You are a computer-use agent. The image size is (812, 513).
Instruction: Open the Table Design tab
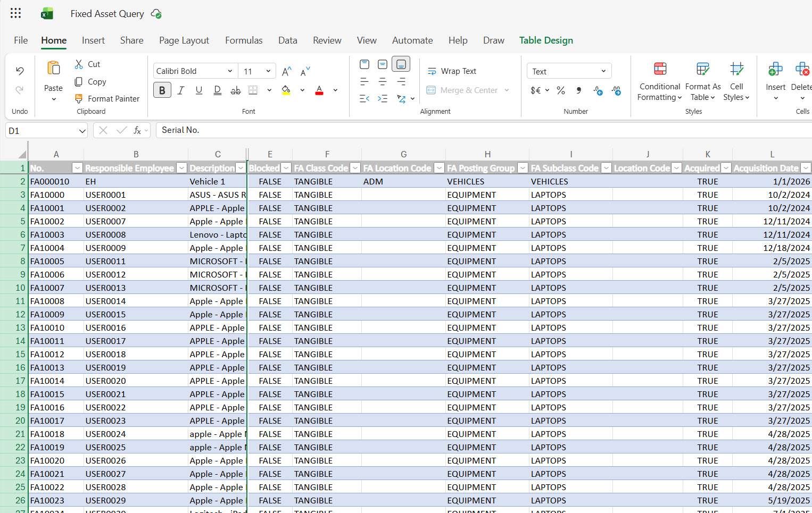[x=546, y=40]
